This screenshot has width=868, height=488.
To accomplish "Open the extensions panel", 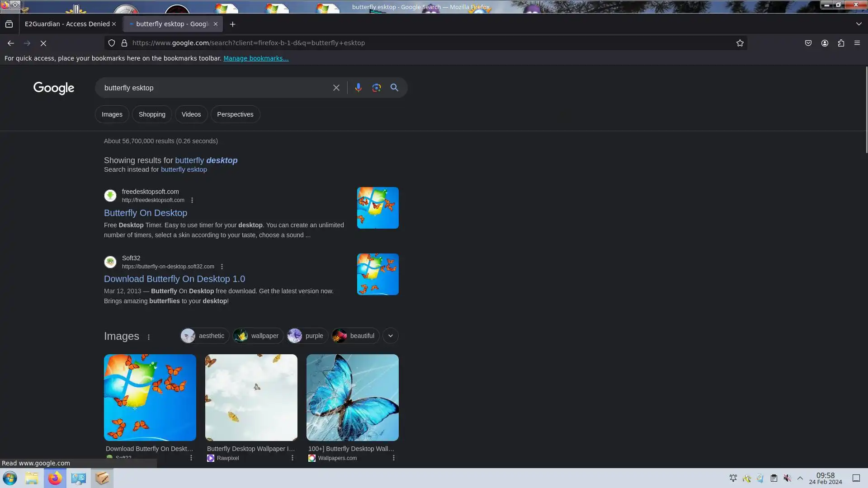I will (x=840, y=43).
